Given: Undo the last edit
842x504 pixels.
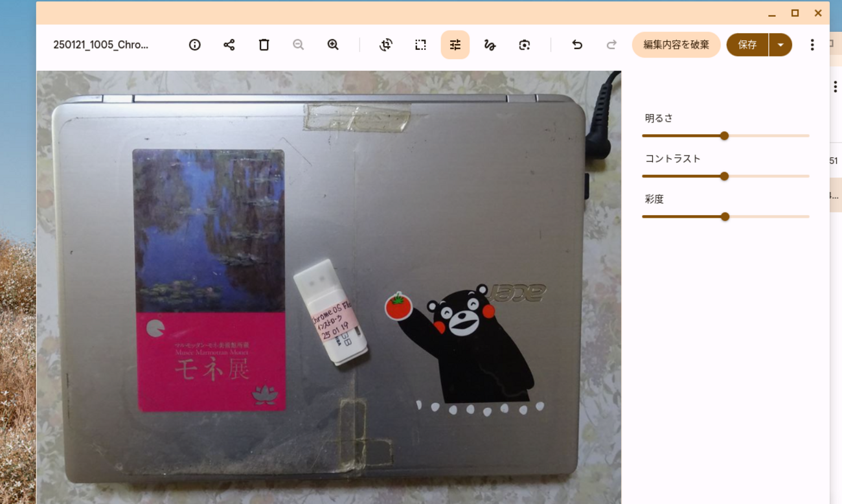Looking at the screenshot, I should pyautogui.click(x=577, y=45).
